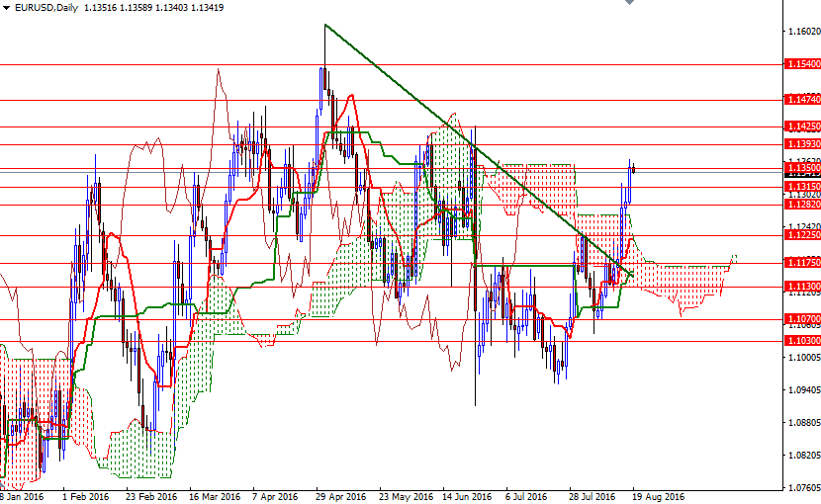Select the 1.14740 red price label
Viewport: 821px width, 504px height.
(802, 99)
